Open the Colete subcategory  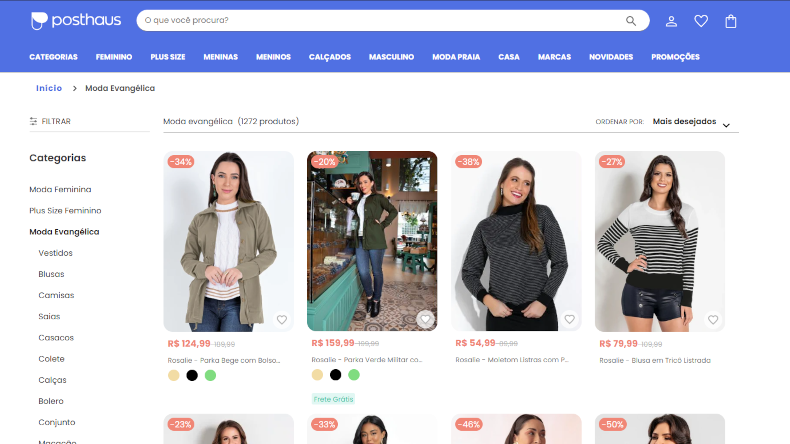pyautogui.click(x=51, y=359)
